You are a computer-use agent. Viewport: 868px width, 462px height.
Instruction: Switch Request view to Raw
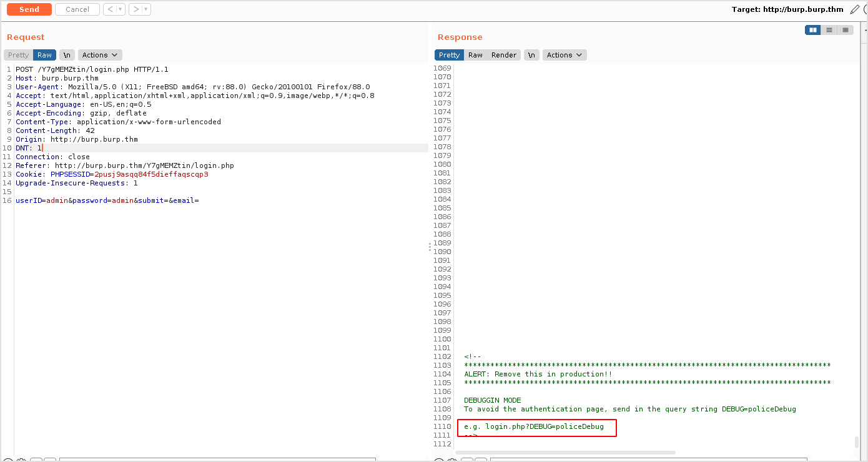tap(45, 55)
